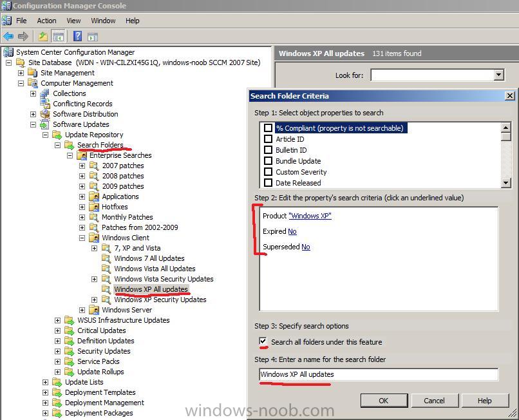
Task: Open the View menu
Action: pyautogui.click(x=73, y=21)
